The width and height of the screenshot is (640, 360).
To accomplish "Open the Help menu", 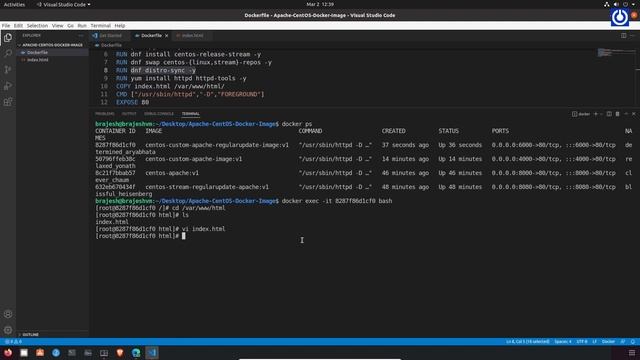I will click(x=120, y=25).
